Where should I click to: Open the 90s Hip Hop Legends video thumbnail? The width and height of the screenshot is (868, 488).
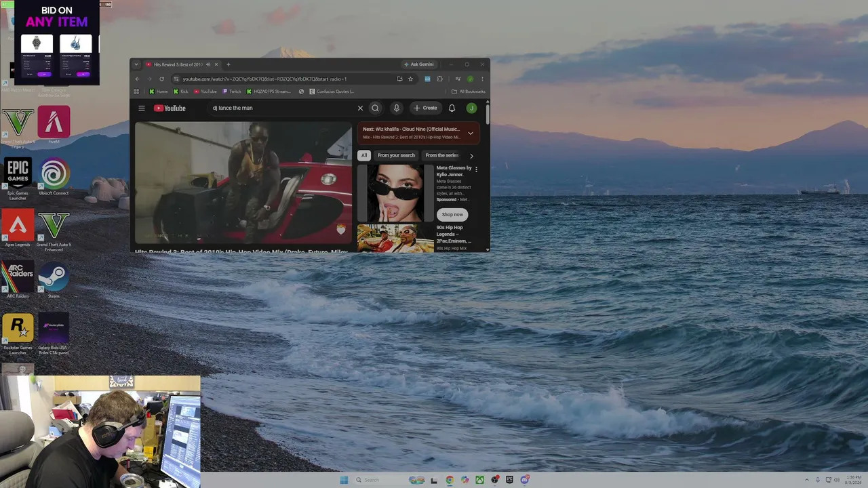[x=395, y=238]
